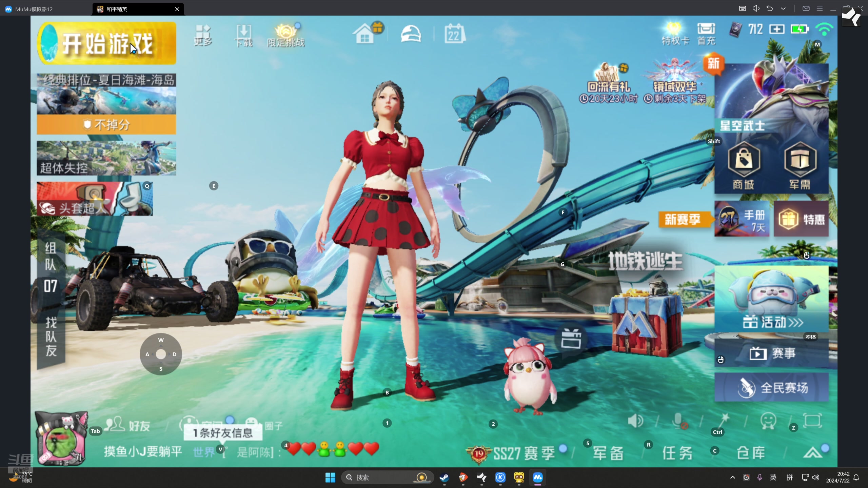This screenshot has width=868, height=488.
Task: Expand the emulator toolbar dropdown chevron
Action: (x=783, y=8)
